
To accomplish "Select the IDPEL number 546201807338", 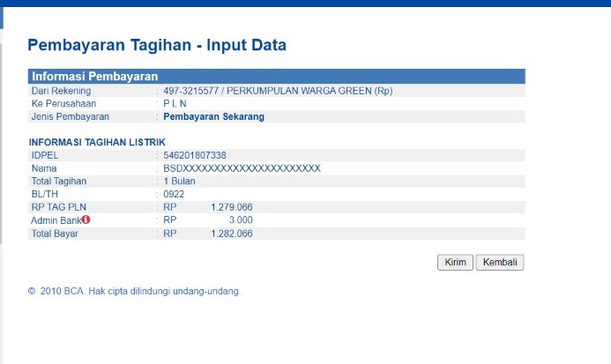I will tap(195, 155).
